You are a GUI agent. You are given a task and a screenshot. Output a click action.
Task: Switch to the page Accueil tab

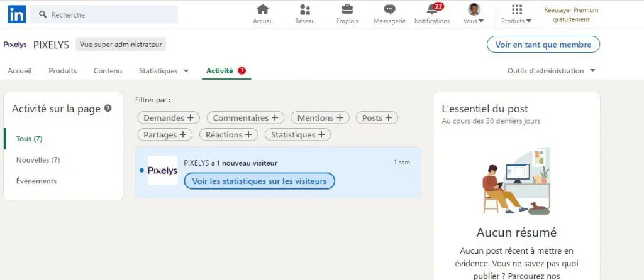tap(19, 71)
